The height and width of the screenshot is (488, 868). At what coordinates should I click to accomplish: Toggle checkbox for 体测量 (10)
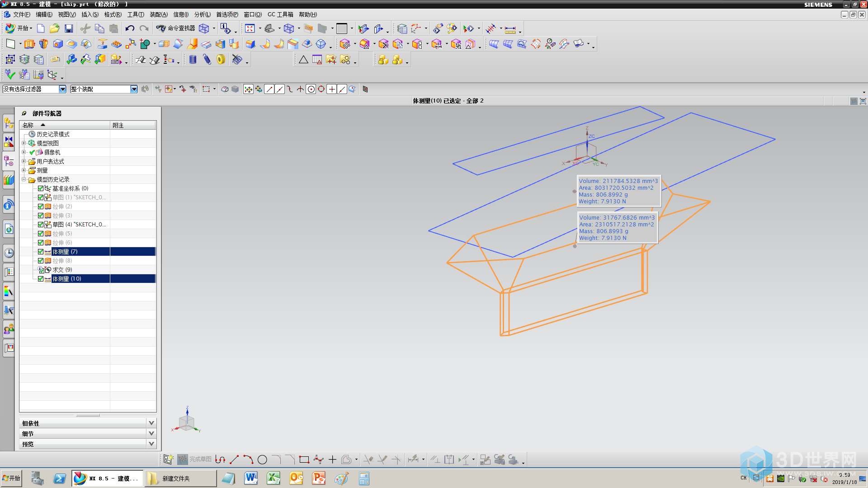pyautogui.click(x=41, y=279)
